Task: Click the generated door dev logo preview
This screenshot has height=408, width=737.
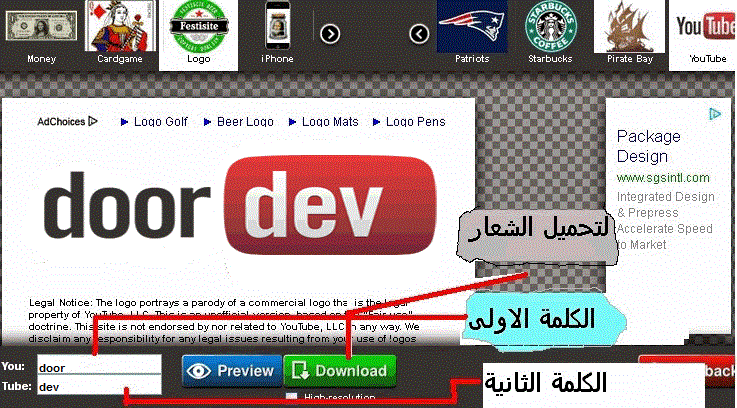Action: click(x=240, y=206)
